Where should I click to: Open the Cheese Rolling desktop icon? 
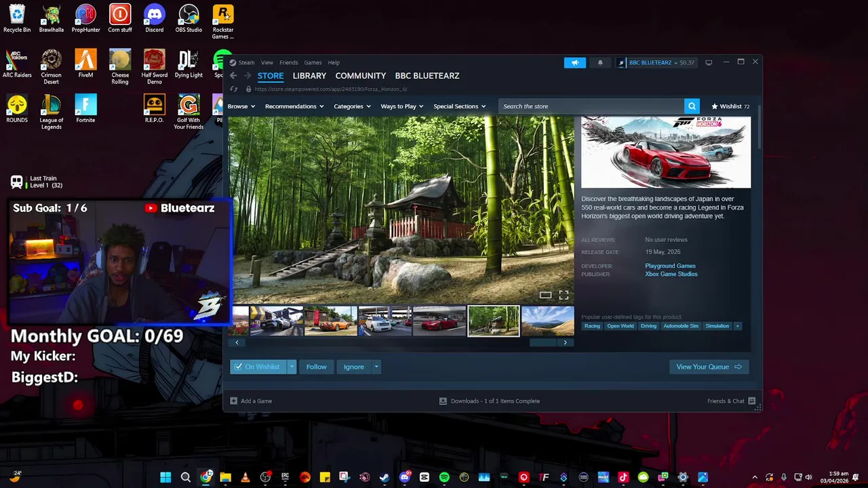[120, 66]
